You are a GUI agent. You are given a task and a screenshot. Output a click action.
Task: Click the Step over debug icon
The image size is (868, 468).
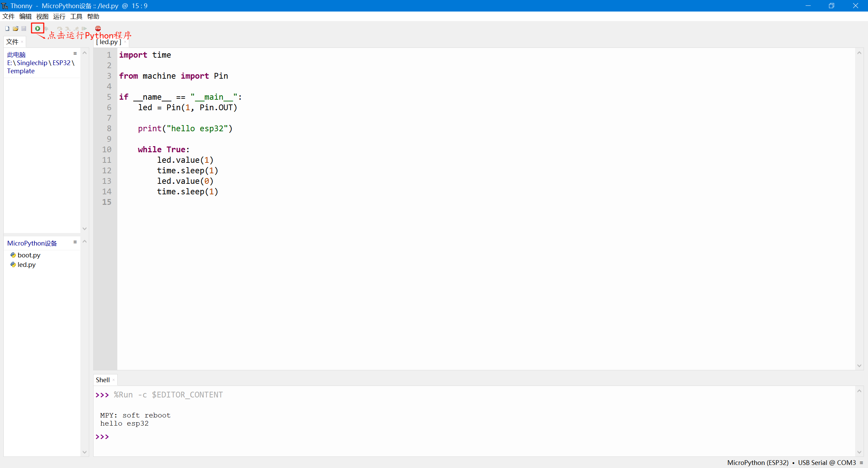60,28
